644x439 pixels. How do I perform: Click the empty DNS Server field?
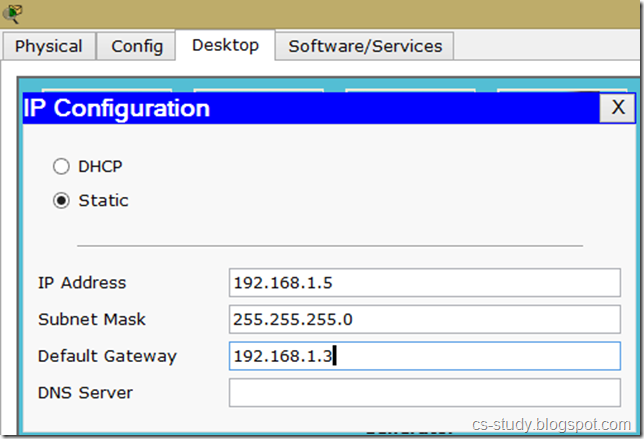(x=424, y=393)
